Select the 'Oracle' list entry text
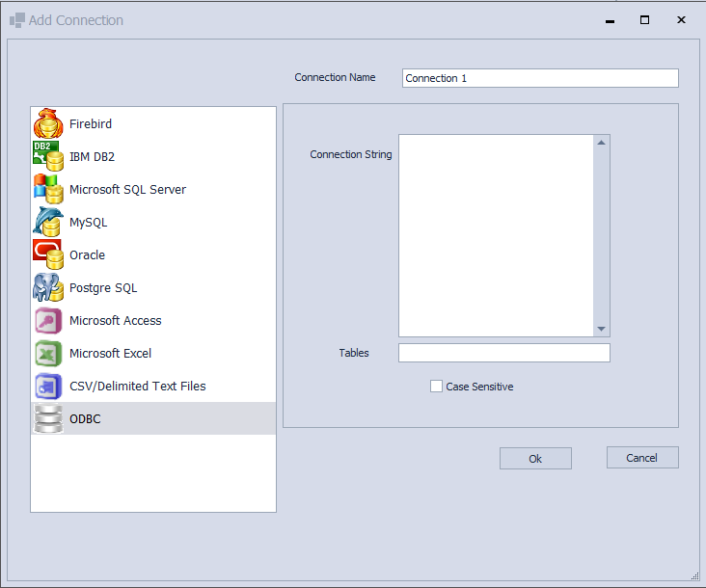 pyautogui.click(x=87, y=255)
